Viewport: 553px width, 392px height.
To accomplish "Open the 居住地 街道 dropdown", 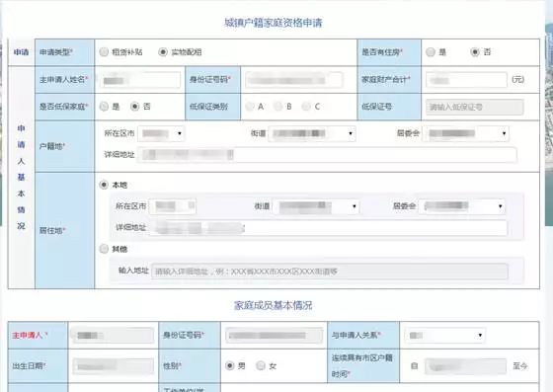I will tap(316, 206).
